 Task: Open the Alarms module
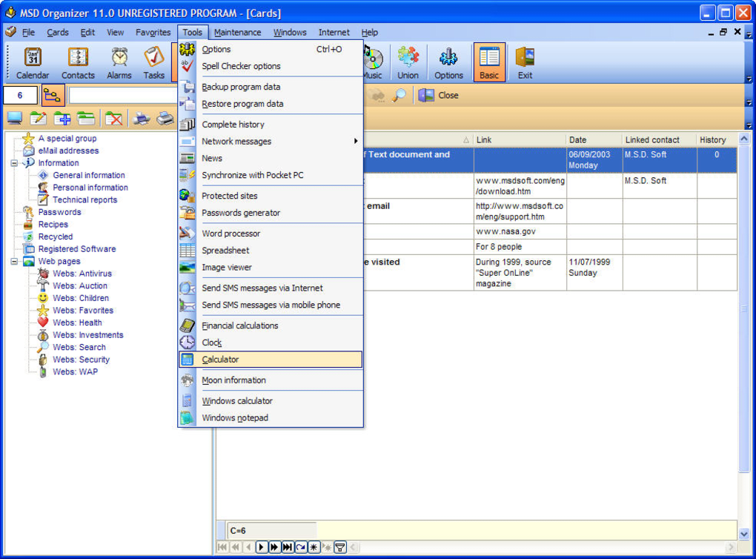[x=118, y=62]
